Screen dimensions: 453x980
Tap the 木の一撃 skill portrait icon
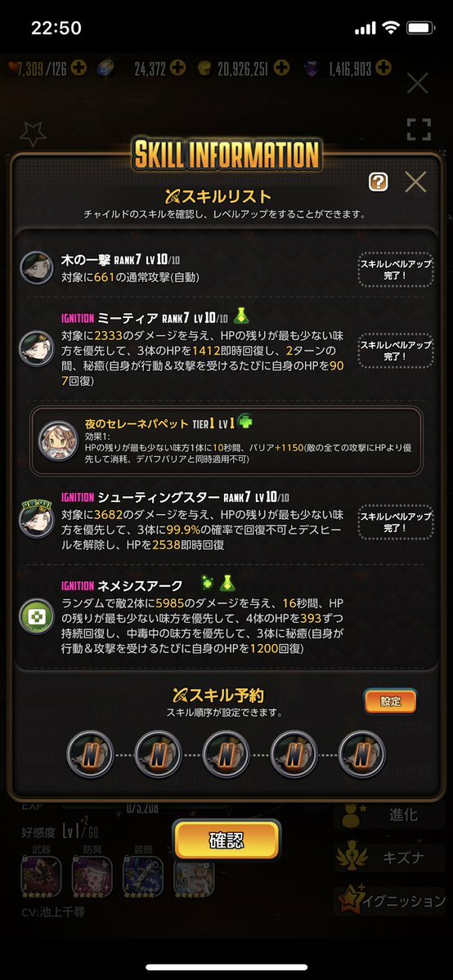[36, 267]
